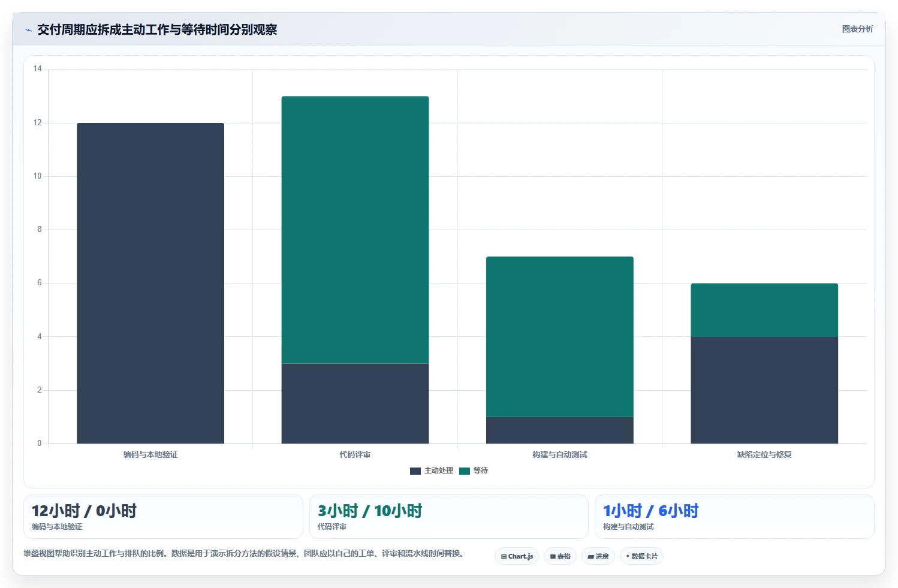Click the 代码评审 x-axis label
898x588 pixels.
pyautogui.click(x=355, y=455)
